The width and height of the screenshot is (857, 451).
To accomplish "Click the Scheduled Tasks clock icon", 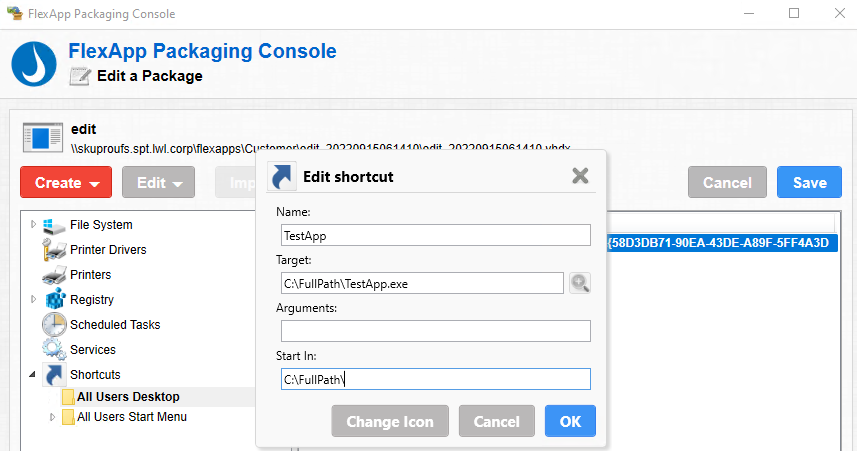I will 54,325.
